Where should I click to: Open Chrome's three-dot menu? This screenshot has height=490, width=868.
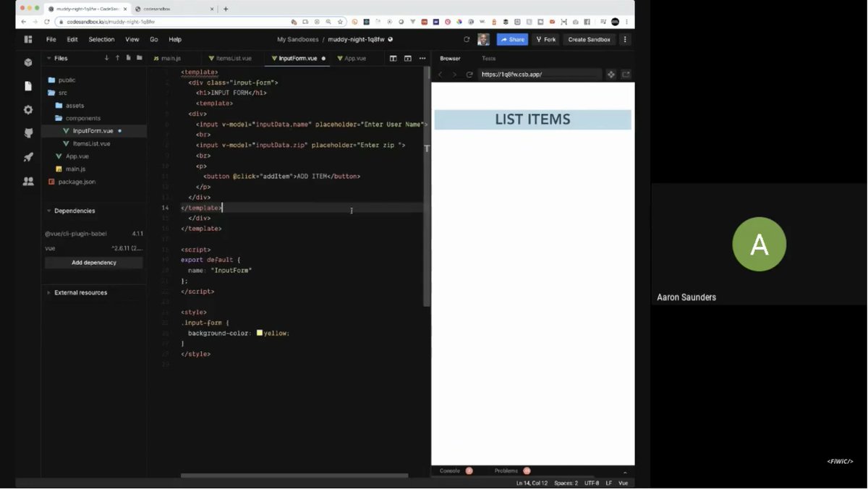(x=628, y=22)
